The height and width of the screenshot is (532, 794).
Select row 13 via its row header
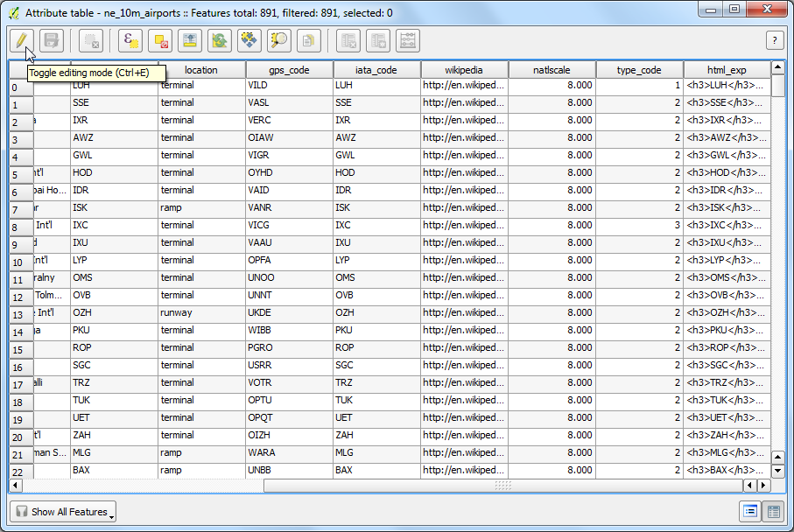pyautogui.click(x=21, y=315)
